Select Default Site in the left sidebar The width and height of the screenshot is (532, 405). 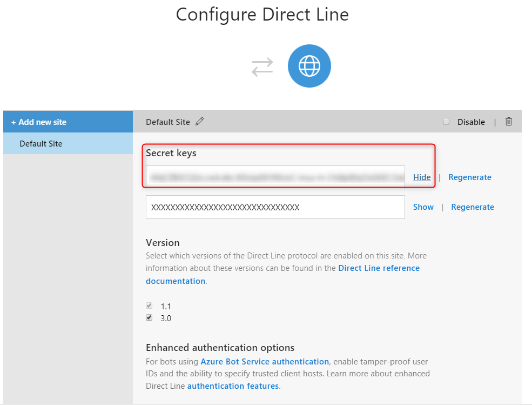click(x=41, y=144)
